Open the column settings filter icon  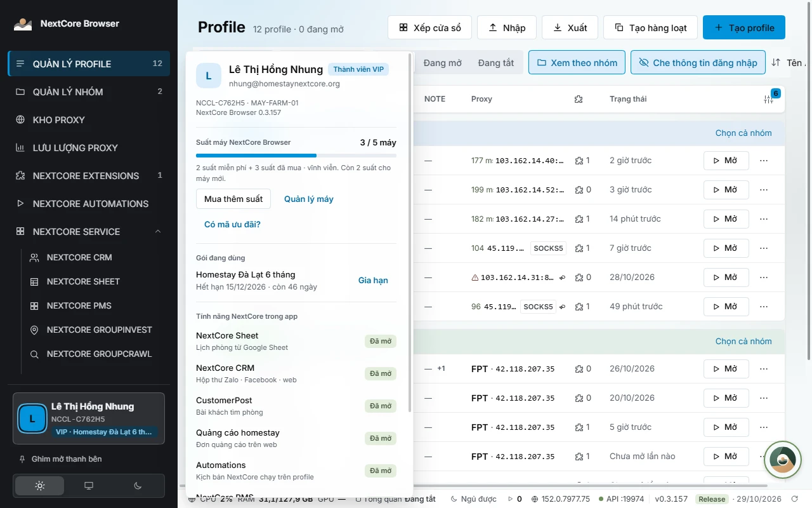[x=769, y=98]
